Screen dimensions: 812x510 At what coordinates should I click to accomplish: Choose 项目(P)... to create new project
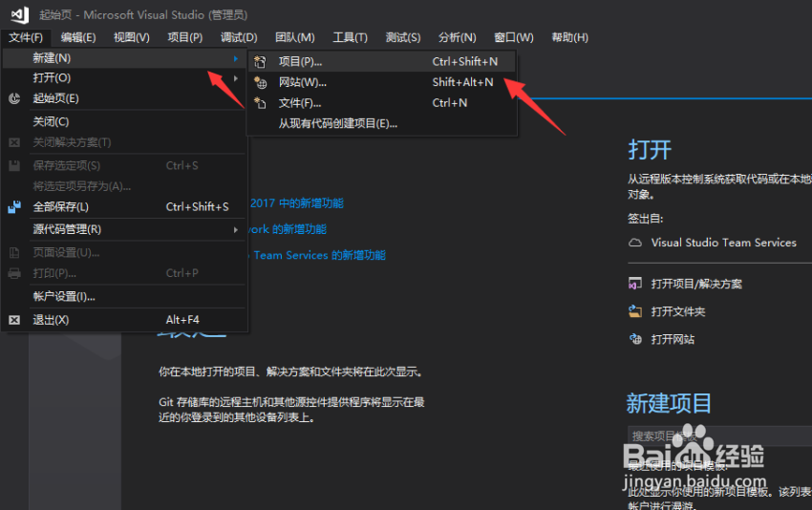point(382,62)
